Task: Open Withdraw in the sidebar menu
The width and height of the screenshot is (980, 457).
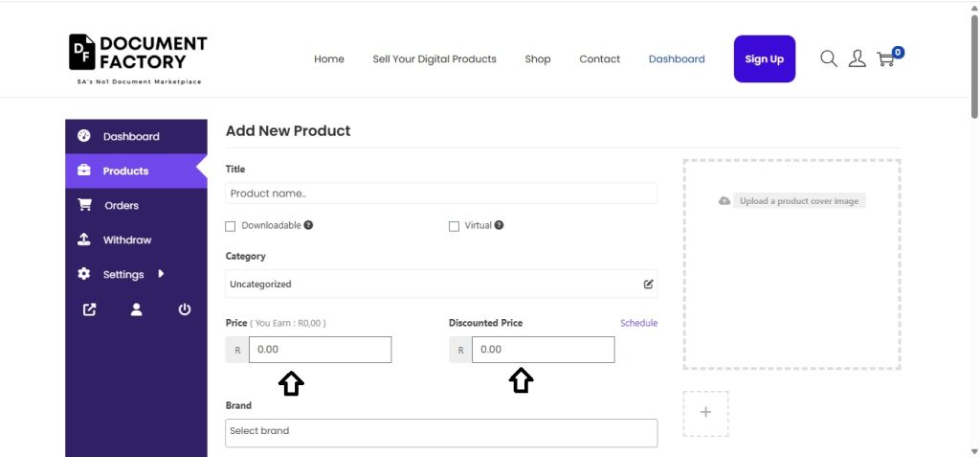Action: (126, 240)
